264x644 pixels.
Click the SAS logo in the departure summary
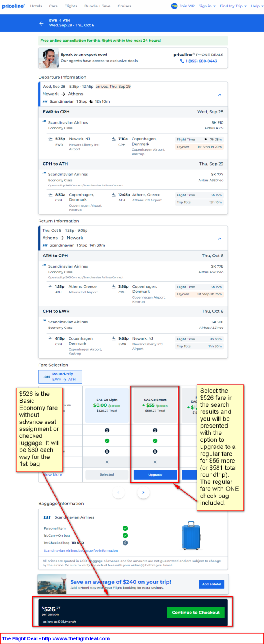(x=45, y=101)
